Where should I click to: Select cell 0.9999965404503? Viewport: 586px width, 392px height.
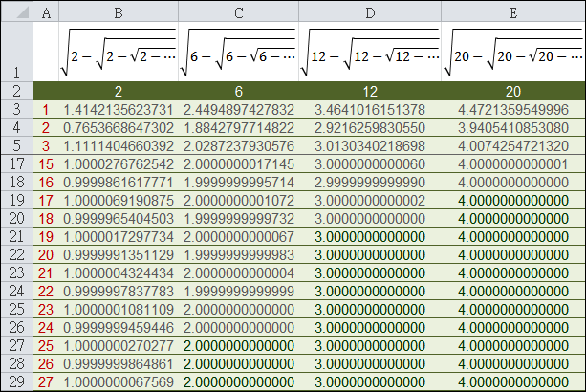[119, 219]
